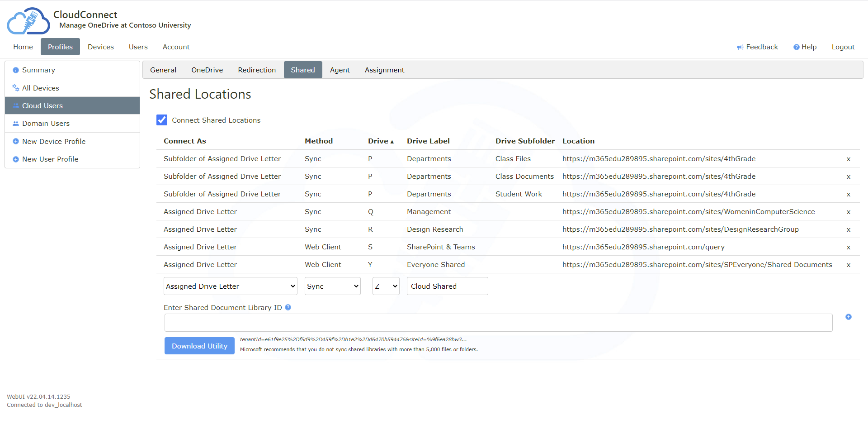Expand the Sync method dropdown
Image resolution: width=868 pixels, height=439 pixels.
coord(332,286)
